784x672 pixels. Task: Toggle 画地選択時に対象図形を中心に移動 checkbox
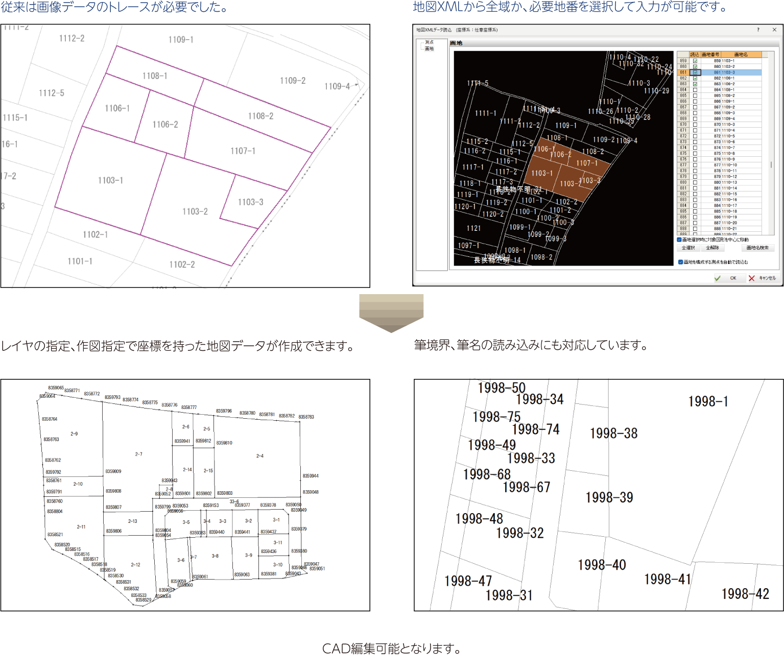tap(679, 239)
